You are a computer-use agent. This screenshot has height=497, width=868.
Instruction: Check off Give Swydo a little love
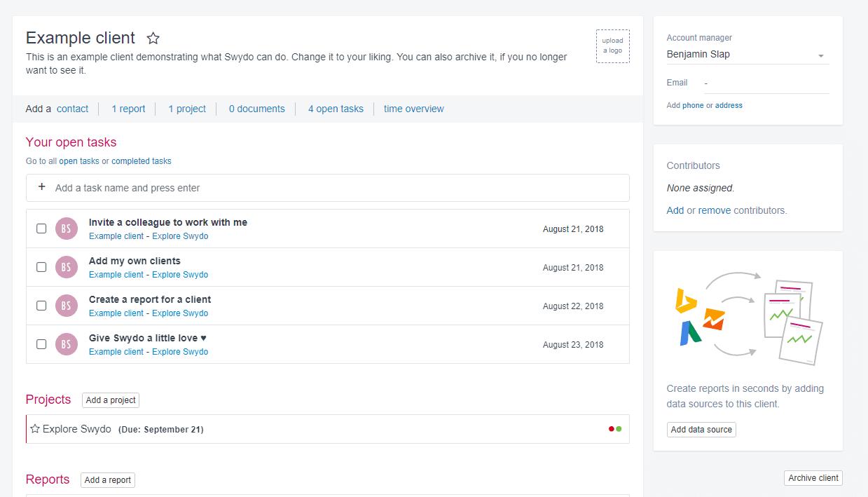[41, 344]
